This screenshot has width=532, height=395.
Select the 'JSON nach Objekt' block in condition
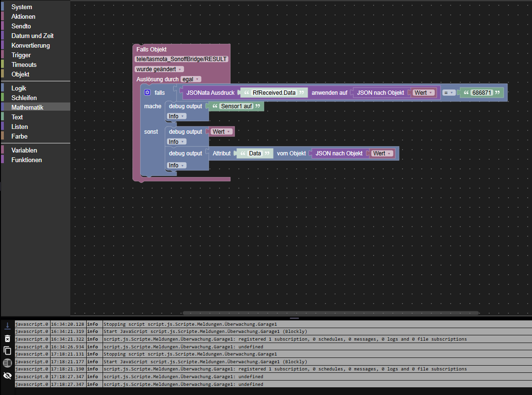pos(380,92)
